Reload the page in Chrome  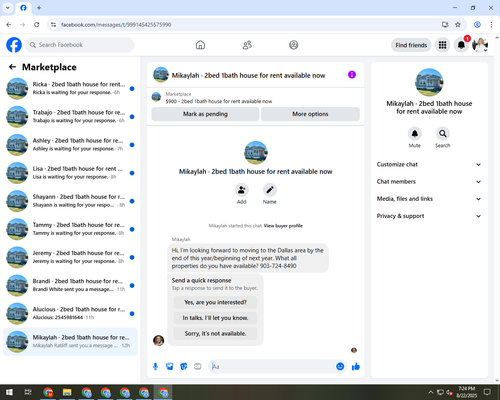click(37, 25)
